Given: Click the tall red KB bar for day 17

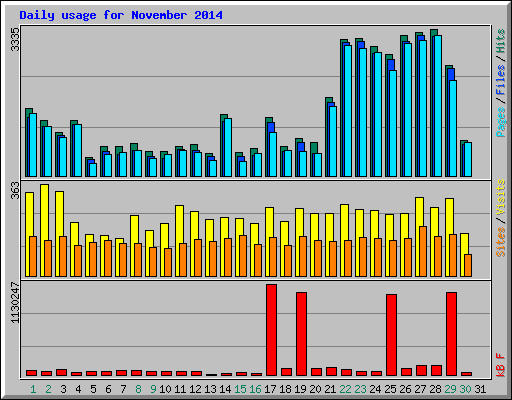Looking at the screenshot, I should [x=271, y=330].
